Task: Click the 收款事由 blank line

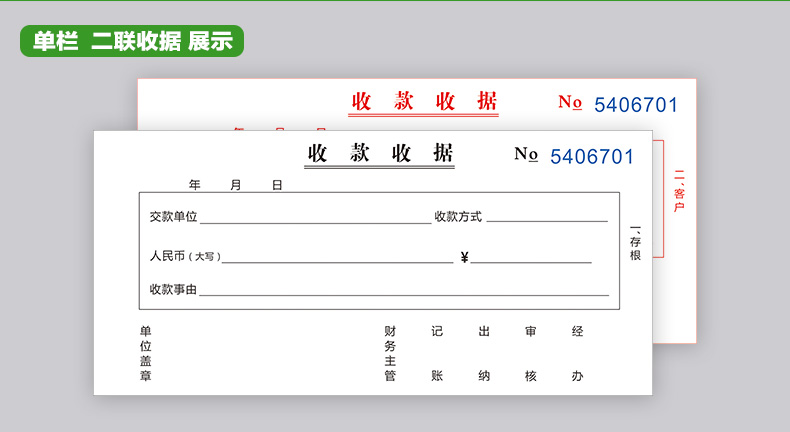Action: (403, 294)
